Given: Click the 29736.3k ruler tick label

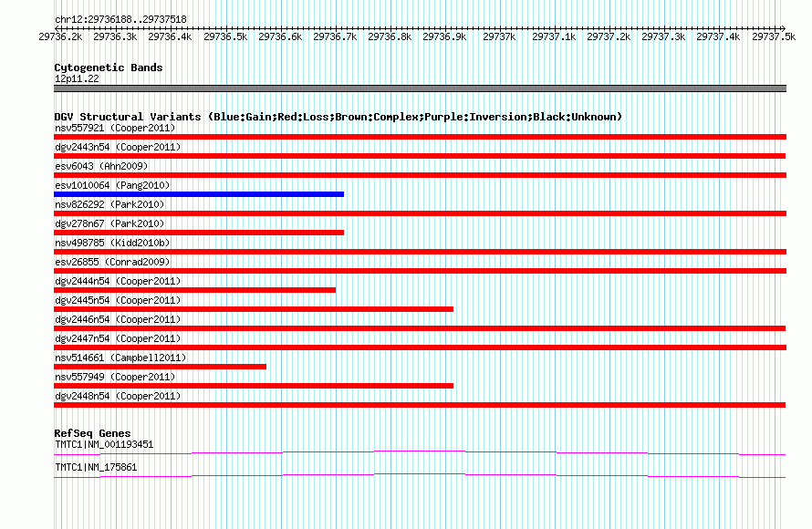Looking at the screenshot, I should pos(115,36).
